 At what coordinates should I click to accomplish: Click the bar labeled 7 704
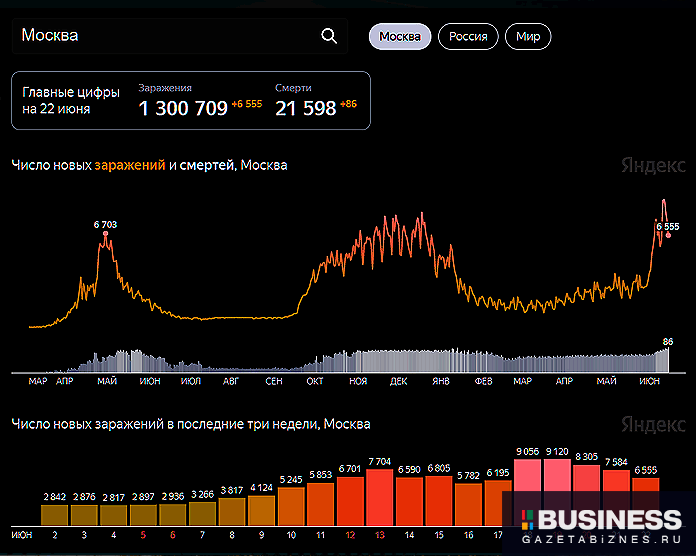[380, 495]
